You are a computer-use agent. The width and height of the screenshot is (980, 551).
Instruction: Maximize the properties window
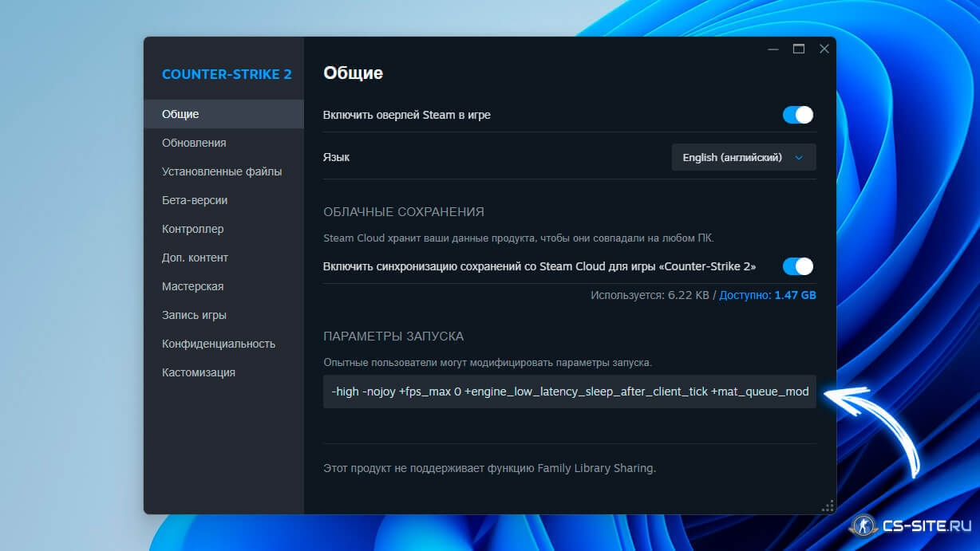(798, 49)
